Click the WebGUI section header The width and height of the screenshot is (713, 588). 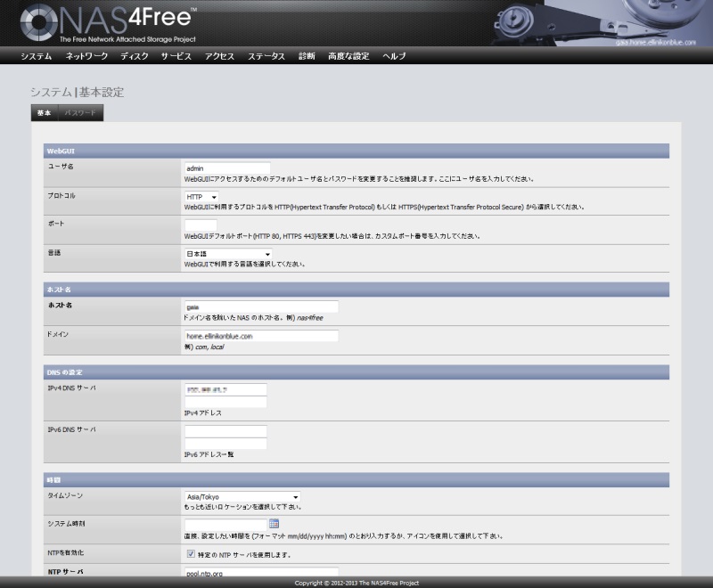click(x=356, y=151)
